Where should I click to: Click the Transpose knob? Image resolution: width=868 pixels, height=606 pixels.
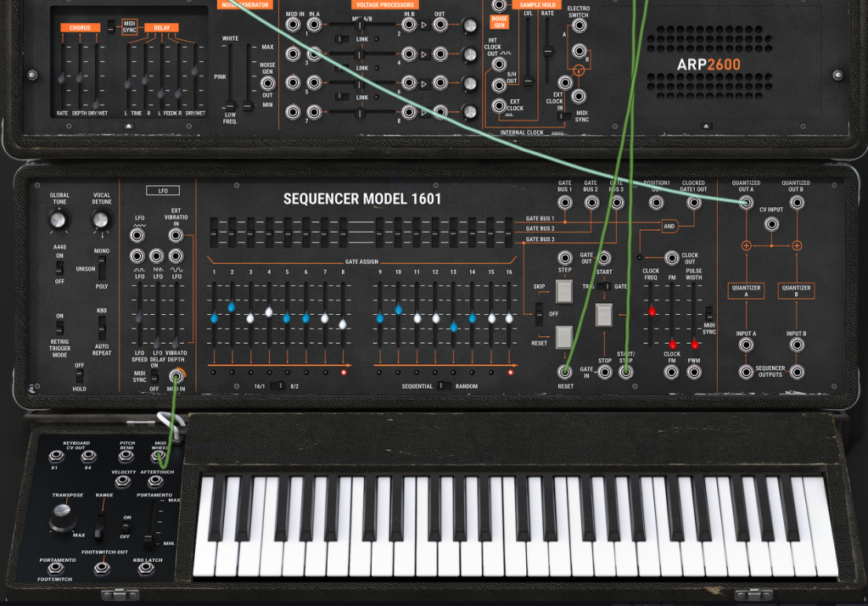point(63,519)
